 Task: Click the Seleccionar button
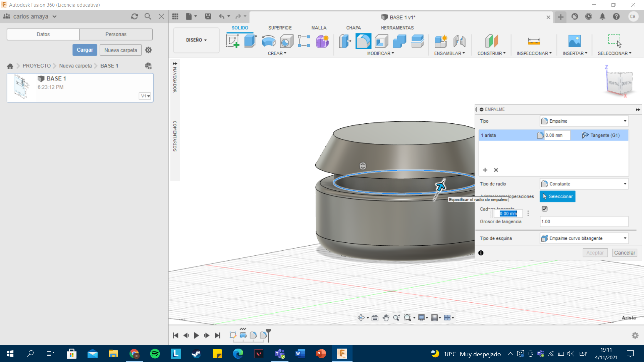click(557, 196)
